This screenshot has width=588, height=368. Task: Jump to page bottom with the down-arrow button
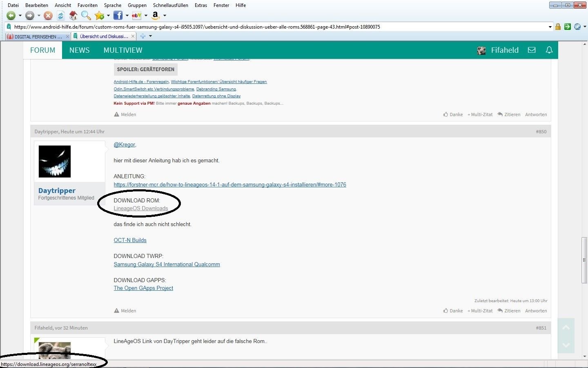pyautogui.click(x=566, y=345)
